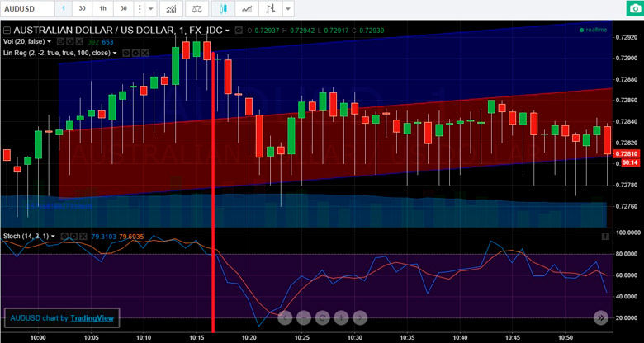Zoom in with the round plus button
The image size is (644, 343).
[x=341, y=317]
